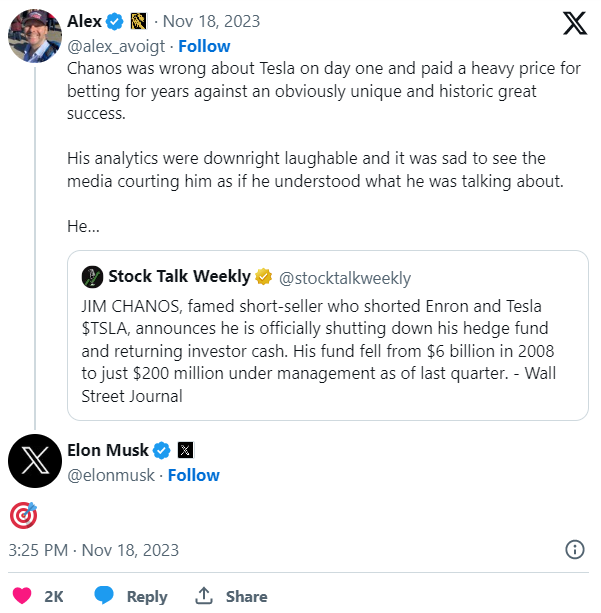Viewport: 601px width, 613px height.
Task: Click Stock Talk Weekly gold verified badge
Action: click(x=264, y=277)
